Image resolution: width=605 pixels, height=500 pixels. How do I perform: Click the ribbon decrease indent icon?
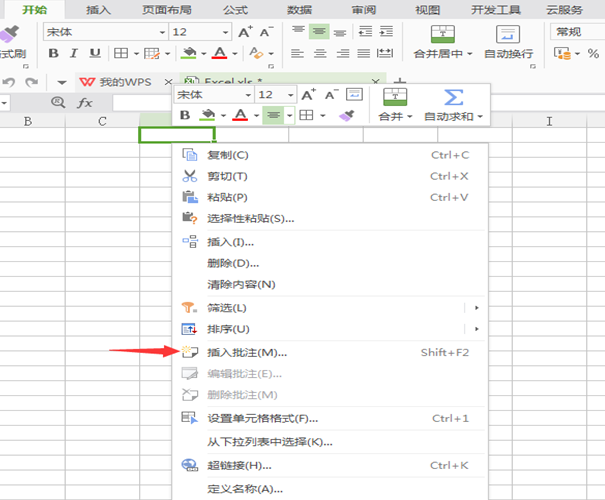tap(365, 31)
